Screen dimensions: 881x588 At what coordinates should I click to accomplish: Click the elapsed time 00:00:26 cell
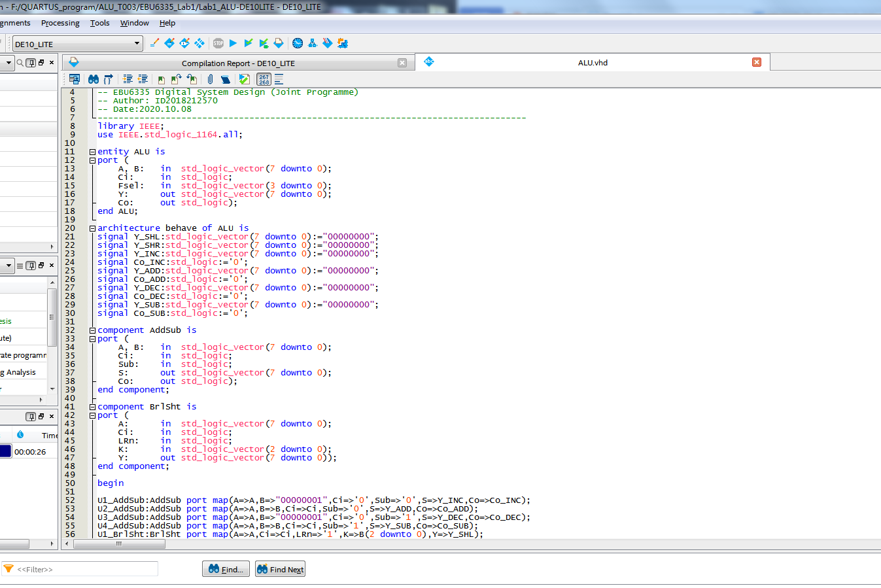30,452
